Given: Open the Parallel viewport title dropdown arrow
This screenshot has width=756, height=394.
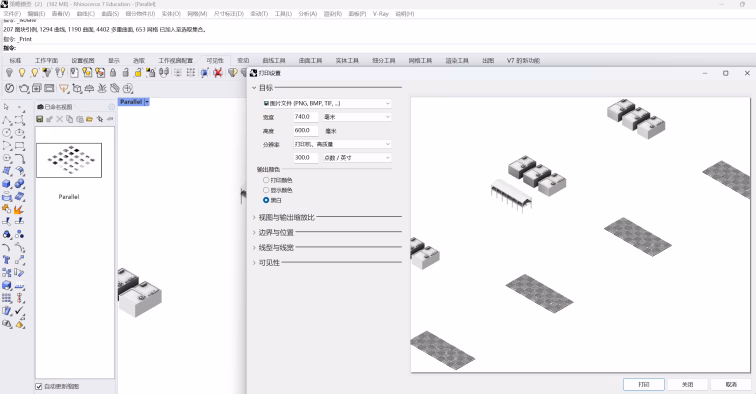Looking at the screenshot, I should pyautogui.click(x=147, y=102).
